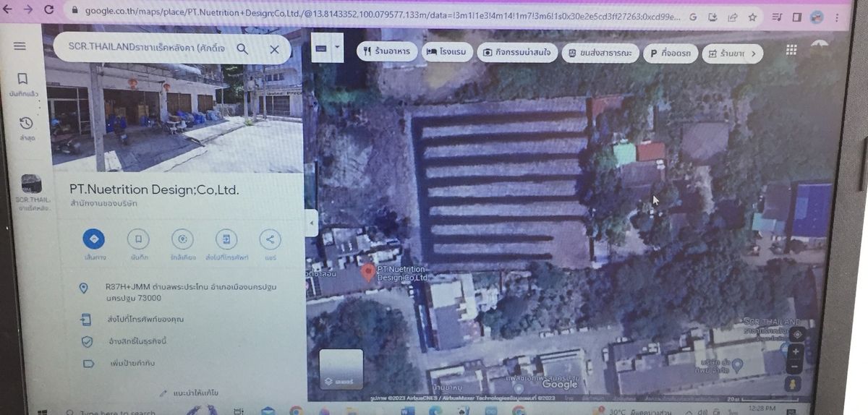
Task: Select the Restaurants (ร้านอาหาร) category chip
Action: (x=387, y=52)
